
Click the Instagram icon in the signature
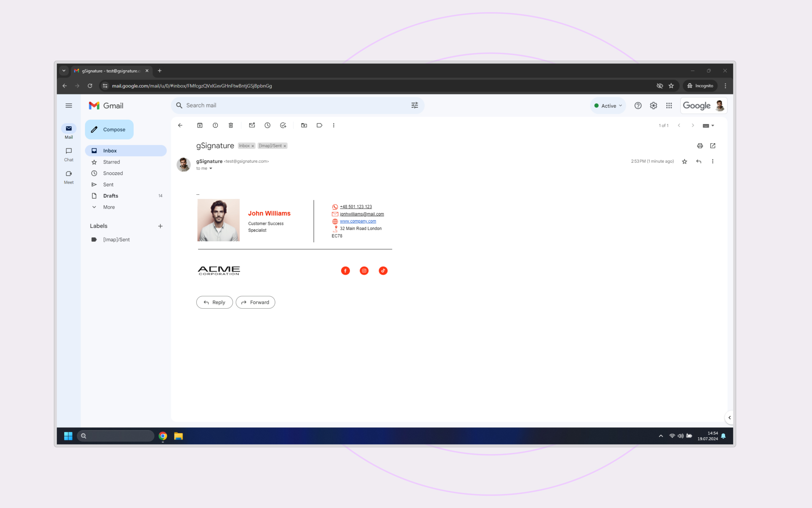coord(364,271)
